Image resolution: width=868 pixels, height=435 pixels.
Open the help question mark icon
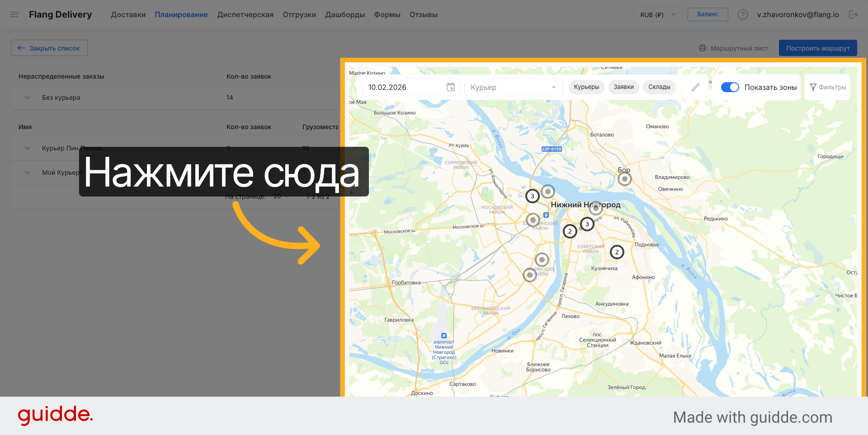(x=743, y=14)
